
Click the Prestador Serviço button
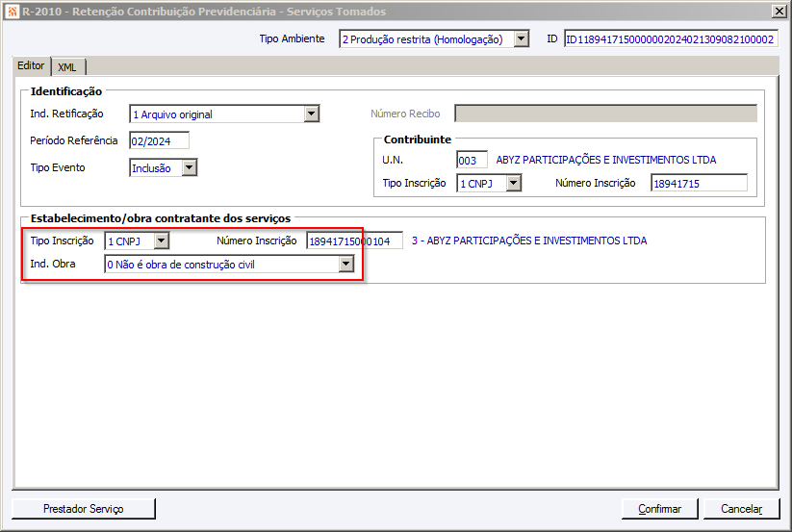[x=84, y=509]
